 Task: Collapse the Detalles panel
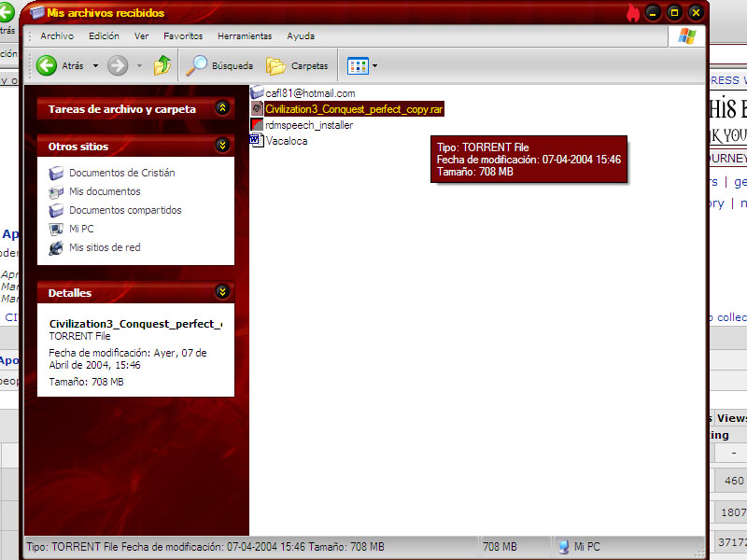click(222, 292)
